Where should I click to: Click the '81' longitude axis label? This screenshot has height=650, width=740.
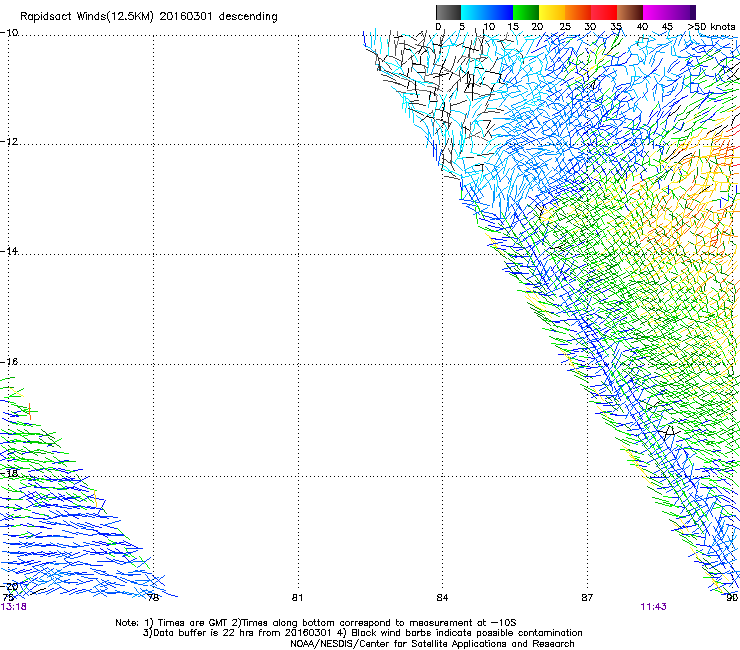click(297, 598)
